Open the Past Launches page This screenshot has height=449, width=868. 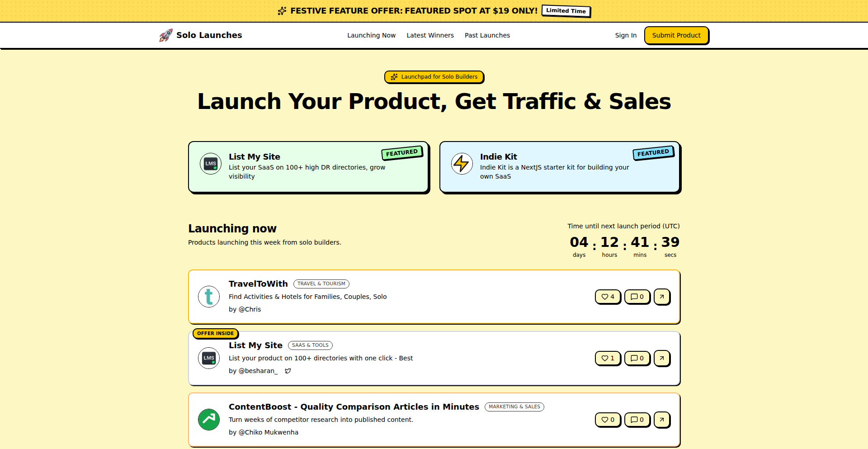[x=487, y=35]
